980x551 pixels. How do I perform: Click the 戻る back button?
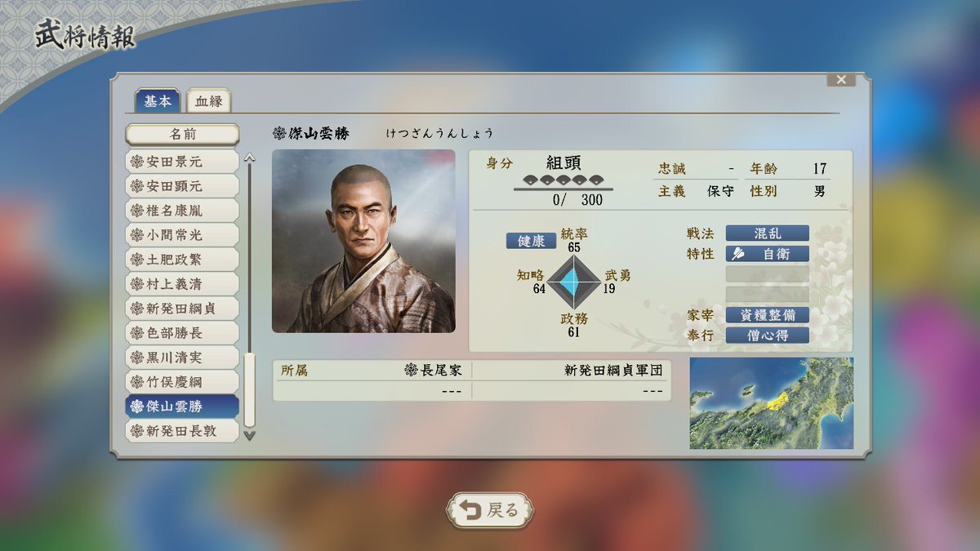tap(490, 510)
